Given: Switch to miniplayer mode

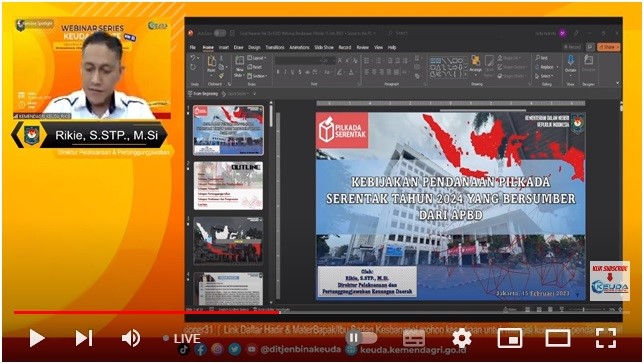Looking at the screenshot, I should point(510,339).
